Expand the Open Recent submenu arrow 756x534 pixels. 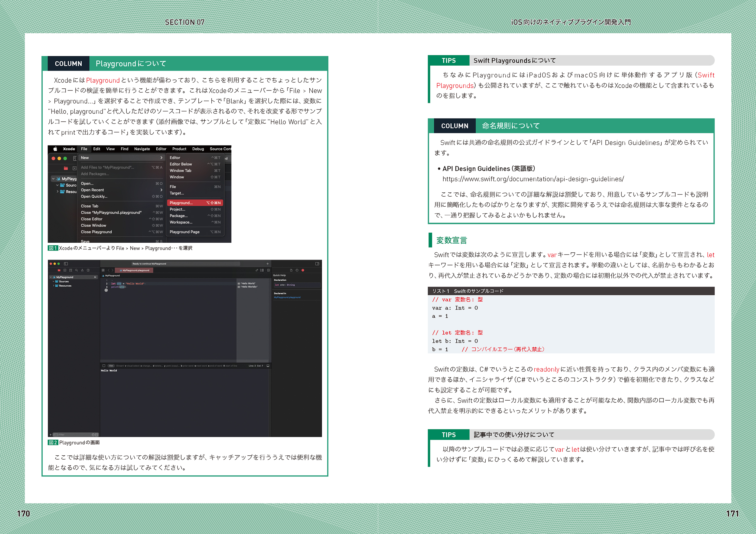(161, 190)
